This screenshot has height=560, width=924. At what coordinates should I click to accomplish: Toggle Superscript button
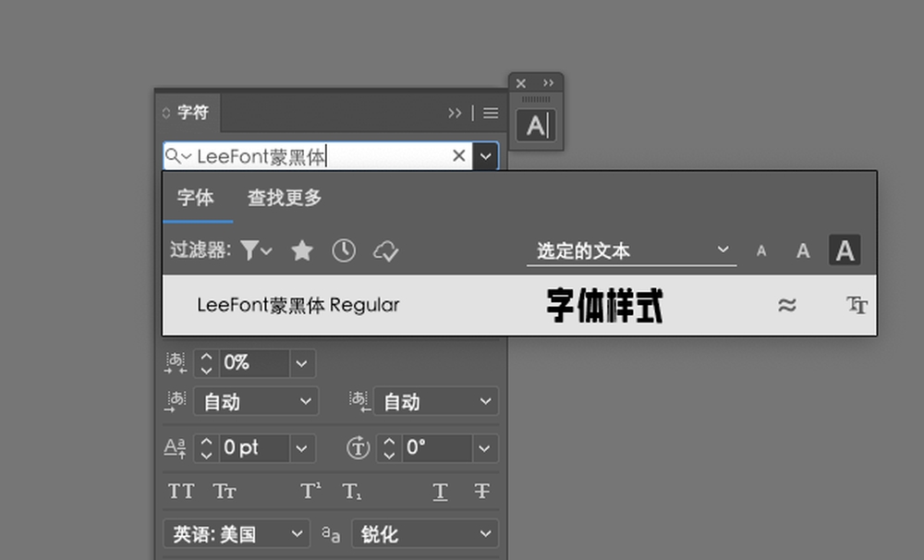pyautogui.click(x=310, y=491)
